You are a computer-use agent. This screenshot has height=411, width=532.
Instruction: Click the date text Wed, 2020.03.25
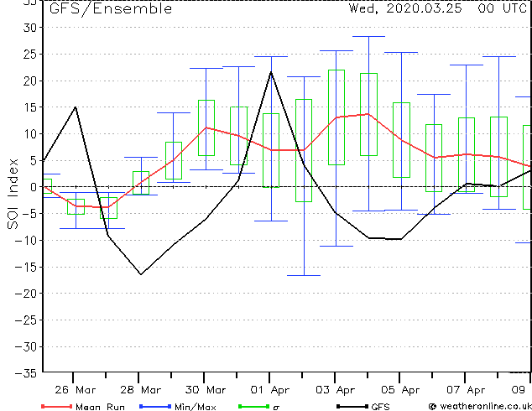pyautogui.click(x=405, y=8)
